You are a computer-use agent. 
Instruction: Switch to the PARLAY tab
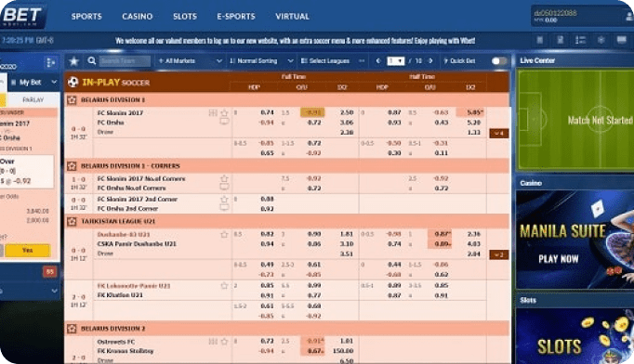(x=33, y=99)
